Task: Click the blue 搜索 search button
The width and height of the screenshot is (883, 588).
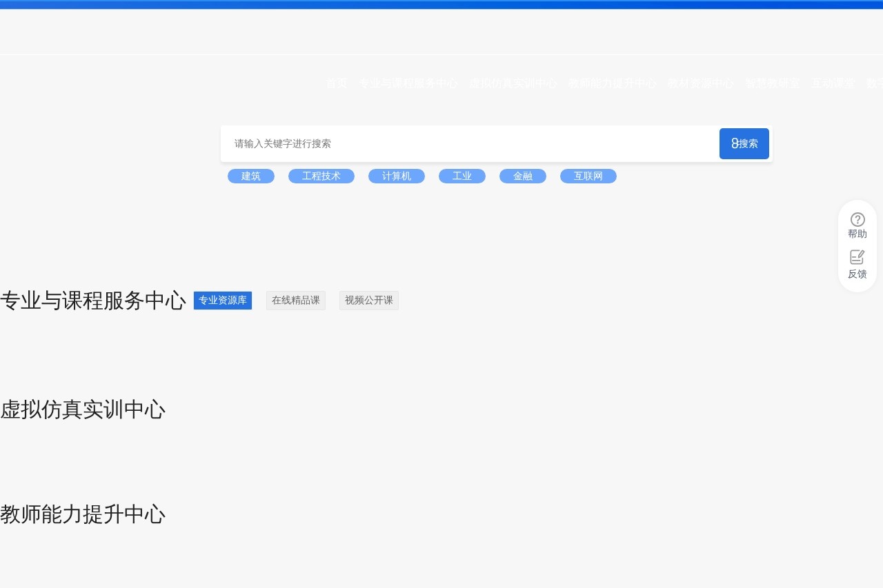Action: [x=744, y=143]
